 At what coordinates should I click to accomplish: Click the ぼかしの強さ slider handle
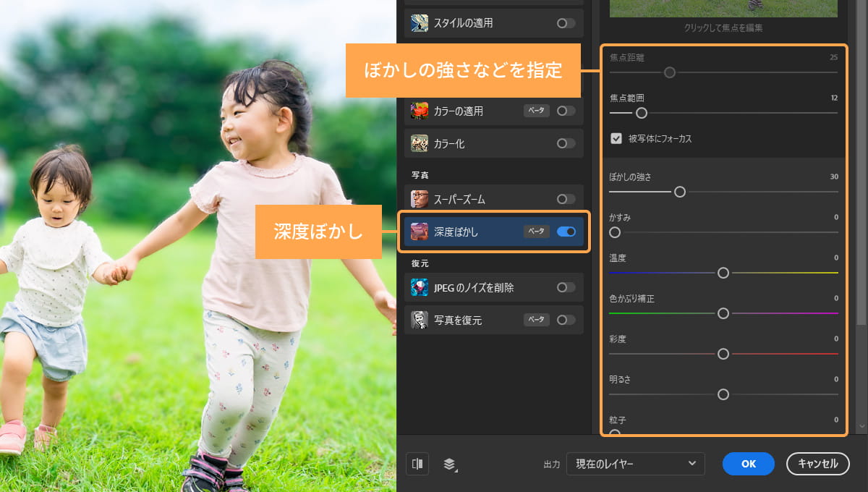pos(678,192)
